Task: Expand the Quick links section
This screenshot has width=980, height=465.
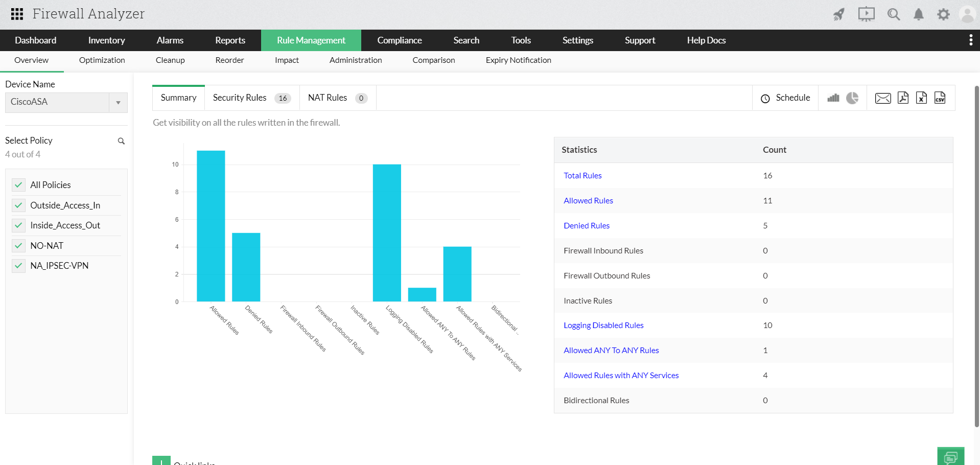Action: pos(160,461)
